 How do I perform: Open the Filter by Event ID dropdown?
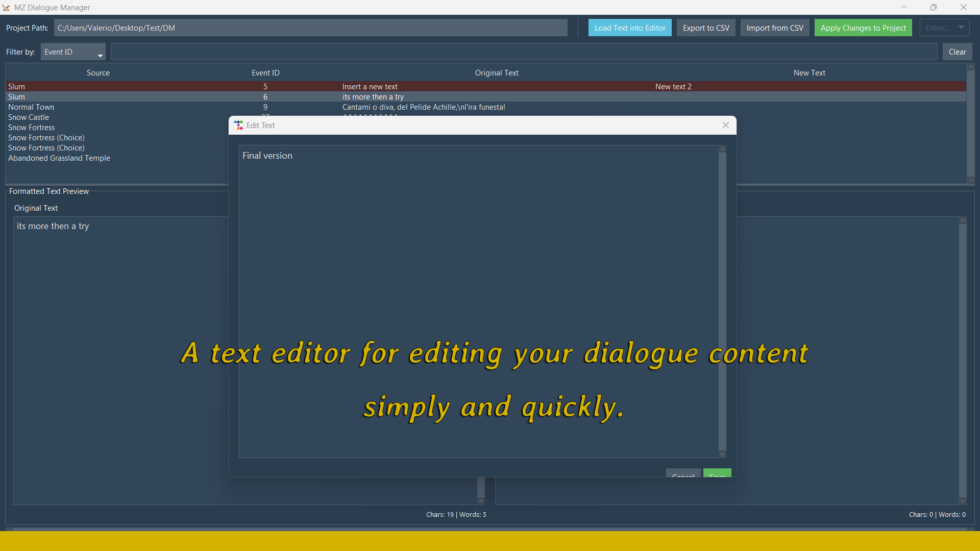click(73, 52)
